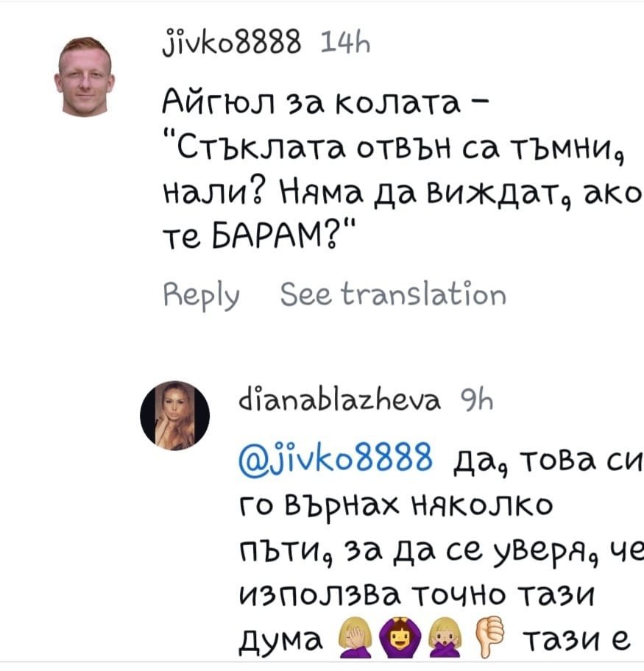The image size is (644, 671).
Task: Click the 14h comment timestamp
Action: pos(345,43)
